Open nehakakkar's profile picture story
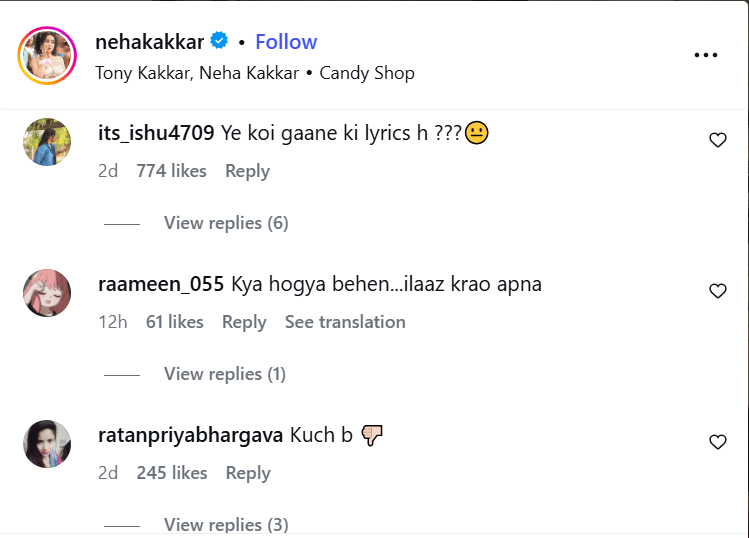Image resolution: width=749 pixels, height=538 pixels. point(47,55)
